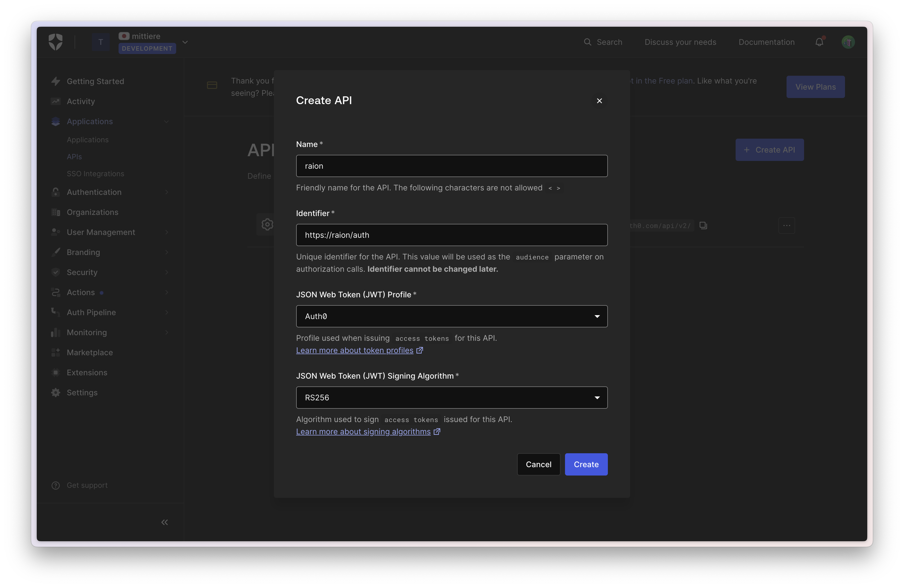This screenshot has width=904, height=588.
Task: Open the user avatar menu
Action: [x=848, y=42]
